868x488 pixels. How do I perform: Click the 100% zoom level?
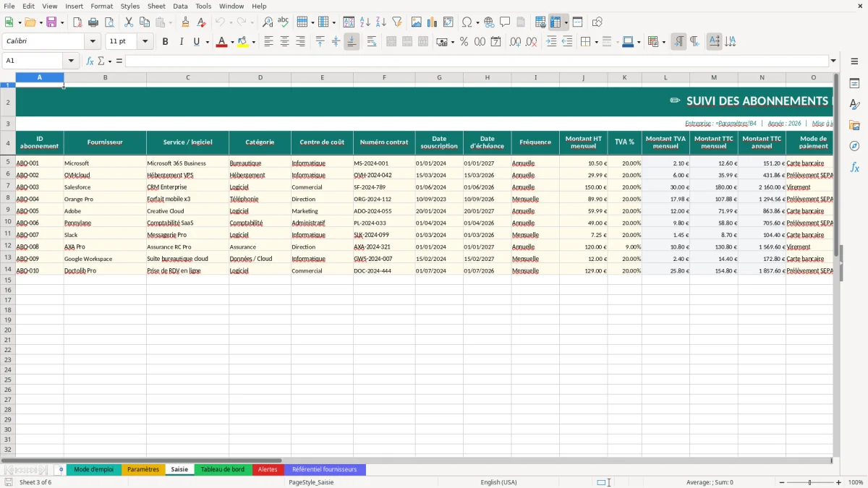tap(856, 482)
